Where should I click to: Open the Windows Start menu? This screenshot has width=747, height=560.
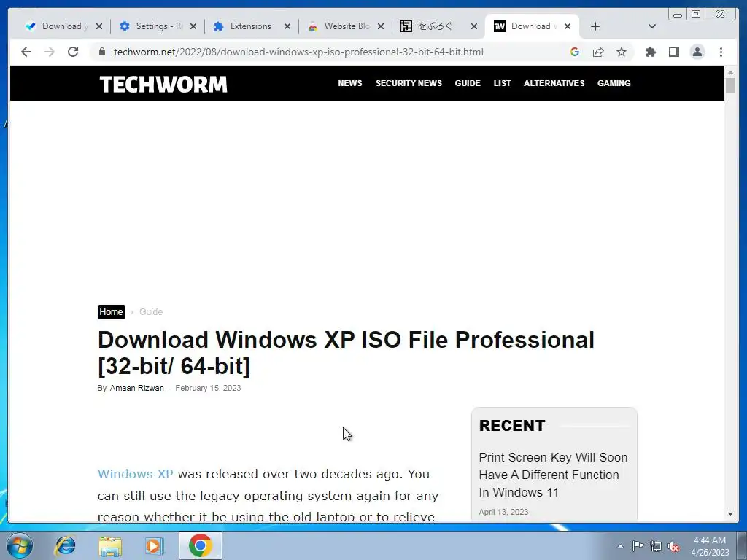pos(20,545)
